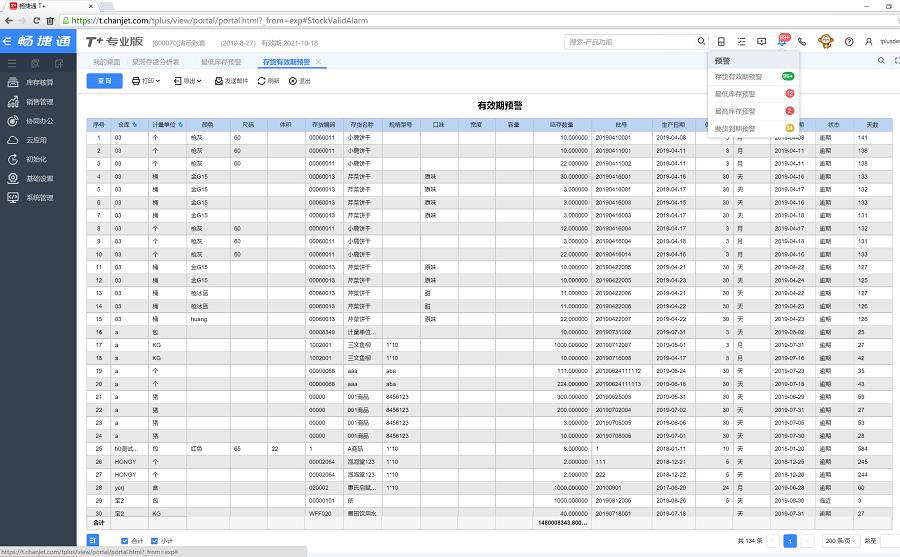Open the phone support icon
Screen dimensions: 900x557
click(802, 42)
